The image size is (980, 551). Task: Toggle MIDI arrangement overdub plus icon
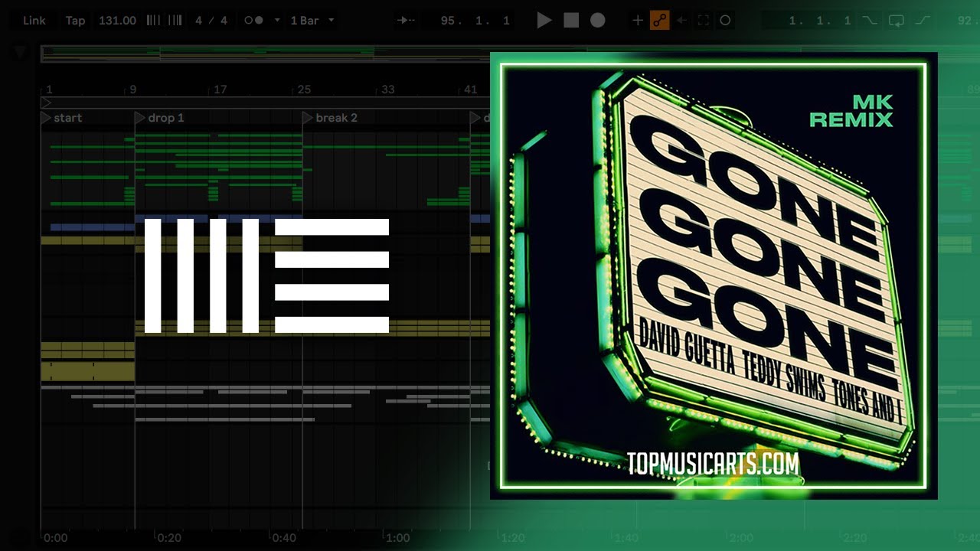[x=637, y=21]
